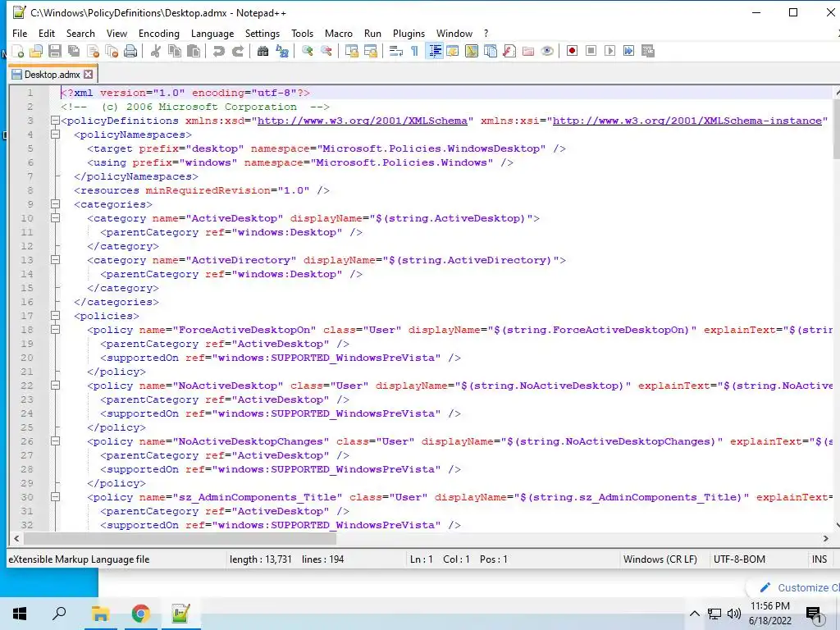The width and height of the screenshot is (840, 630).
Task: Play back the recorded macro icon
Action: (x=609, y=51)
